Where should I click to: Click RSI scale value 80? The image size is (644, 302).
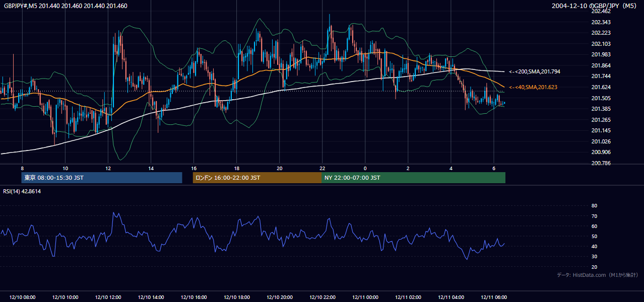[x=594, y=206]
